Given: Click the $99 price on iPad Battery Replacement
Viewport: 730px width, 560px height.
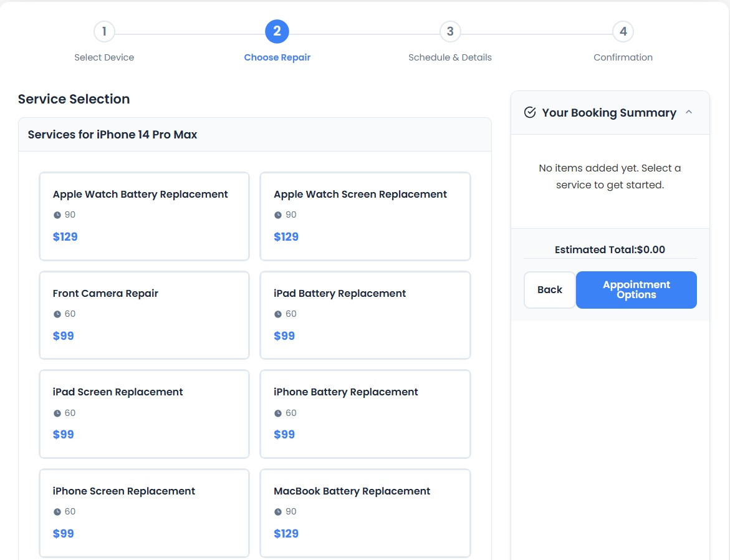Looking at the screenshot, I should (x=284, y=336).
